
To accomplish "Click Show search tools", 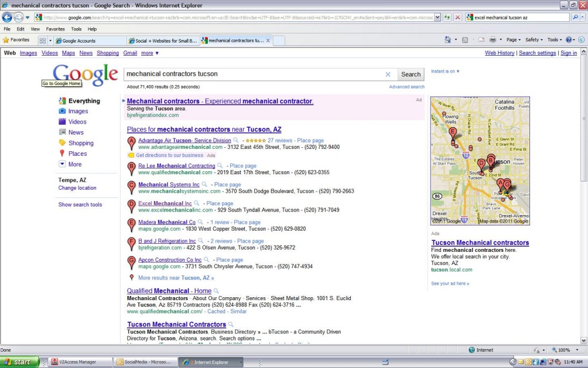I will (80, 205).
